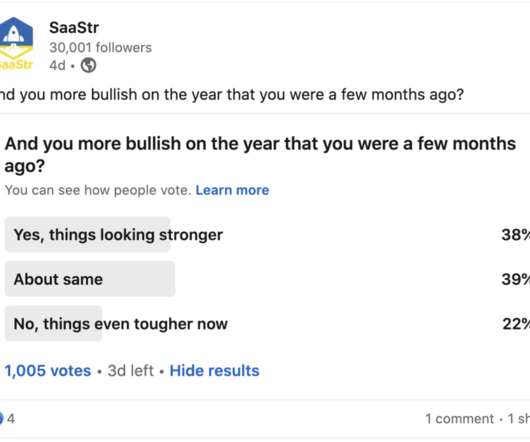Image resolution: width=530 pixels, height=442 pixels.
Task: Click the like reaction icon beside 4
Action: [1, 419]
